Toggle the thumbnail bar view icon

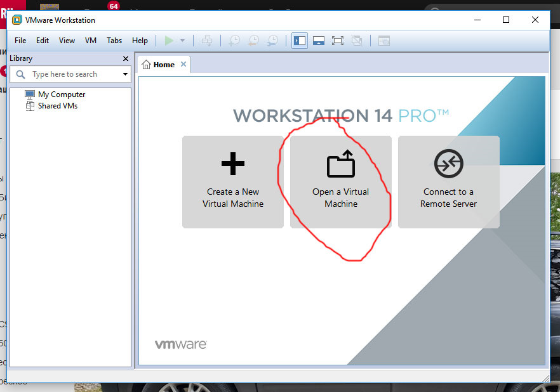[319, 41]
